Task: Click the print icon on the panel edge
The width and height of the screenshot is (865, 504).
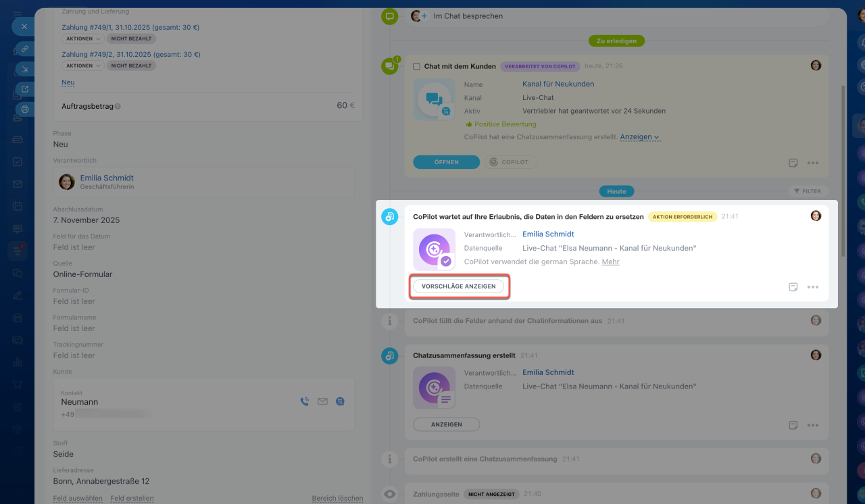Action: point(24,109)
